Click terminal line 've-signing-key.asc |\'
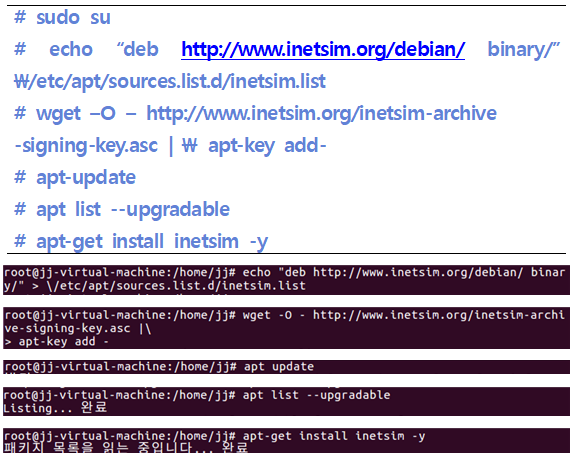The image size is (575, 461). click(77, 328)
